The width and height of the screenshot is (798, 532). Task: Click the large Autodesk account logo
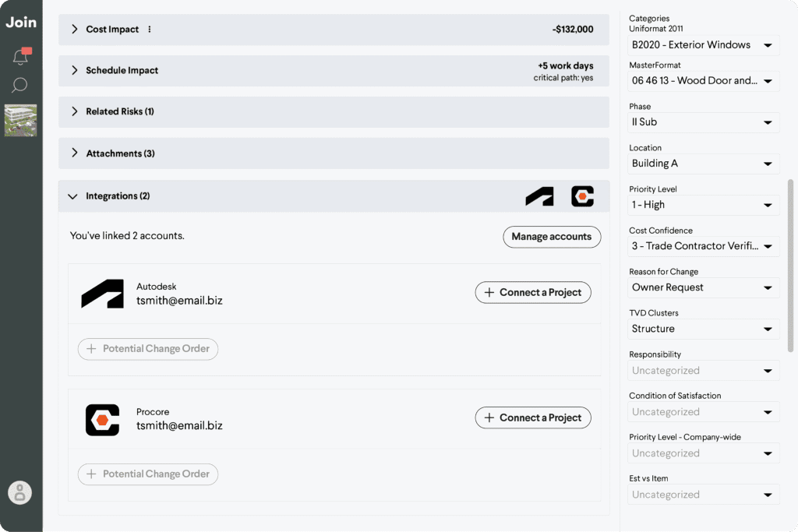point(102,294)
